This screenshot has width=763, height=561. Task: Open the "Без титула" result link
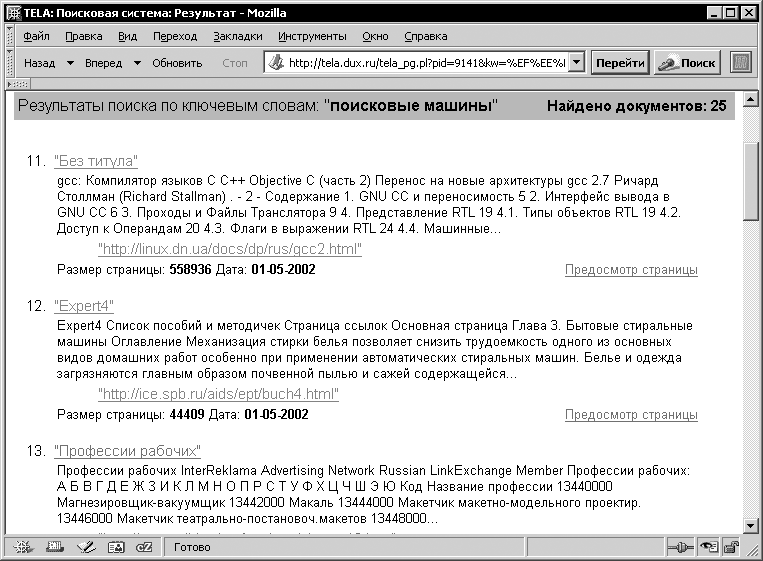click(96, 161)
